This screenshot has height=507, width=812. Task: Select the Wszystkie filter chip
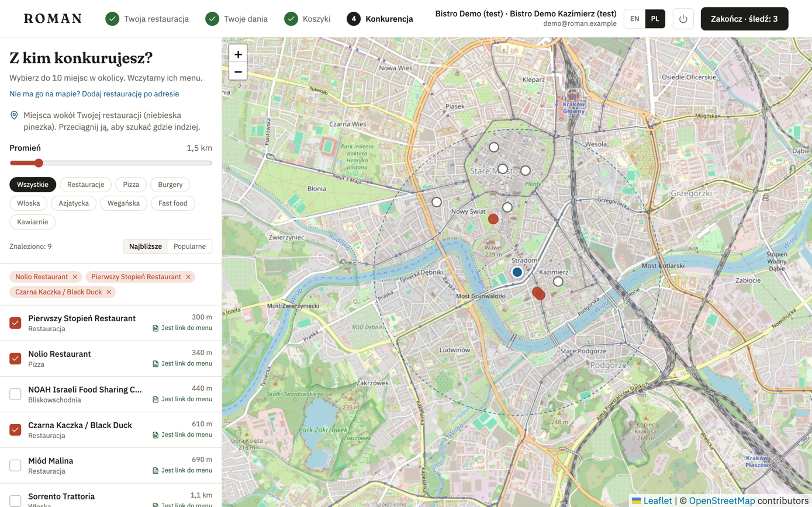(x=33, y=185)
